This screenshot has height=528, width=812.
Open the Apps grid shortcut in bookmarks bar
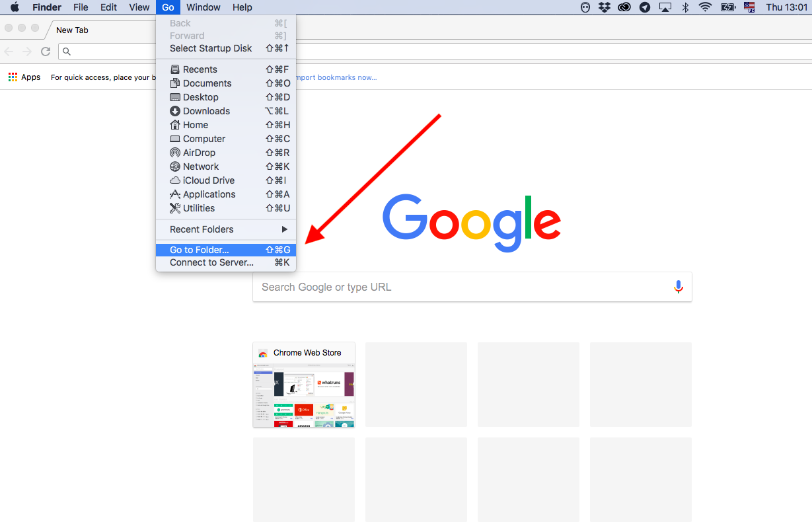point(24,77)
